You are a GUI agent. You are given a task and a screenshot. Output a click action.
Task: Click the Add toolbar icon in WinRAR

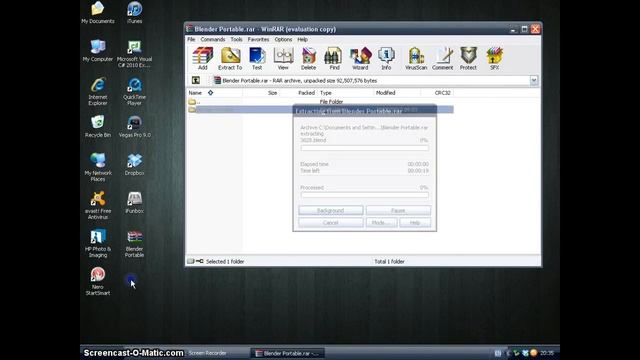click(x=203, y=58)
